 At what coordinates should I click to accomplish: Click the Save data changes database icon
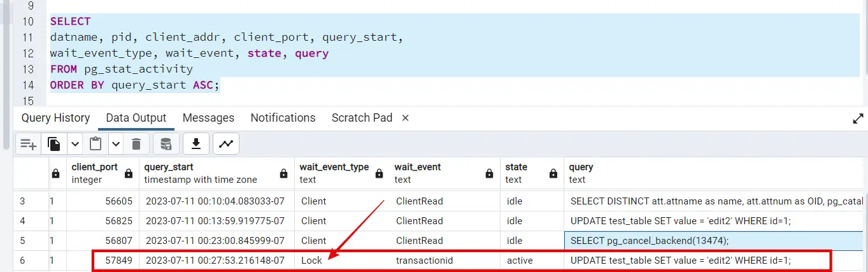[x=166, y=144]
